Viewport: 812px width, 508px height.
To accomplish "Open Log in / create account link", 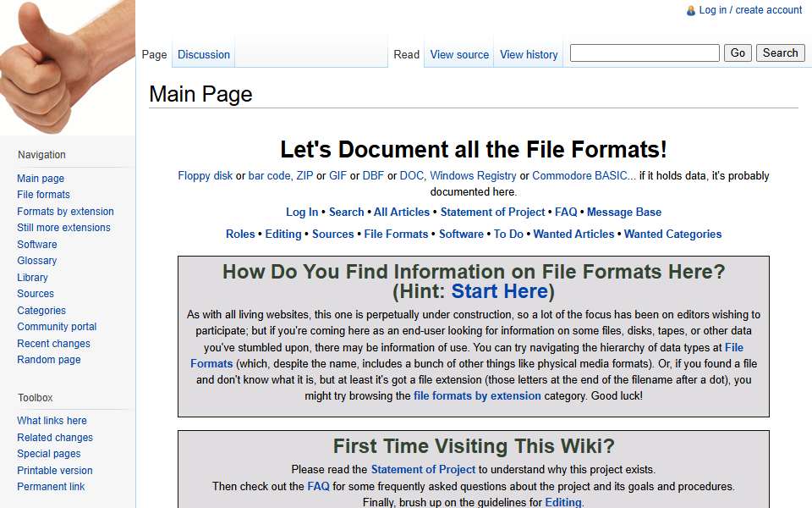I will [750, 10].
